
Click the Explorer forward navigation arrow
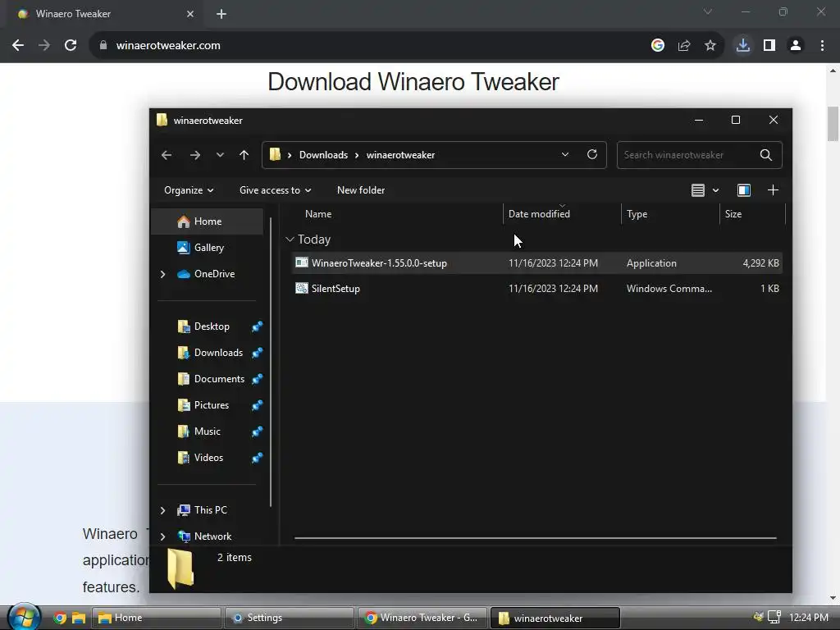pos(195,155)
